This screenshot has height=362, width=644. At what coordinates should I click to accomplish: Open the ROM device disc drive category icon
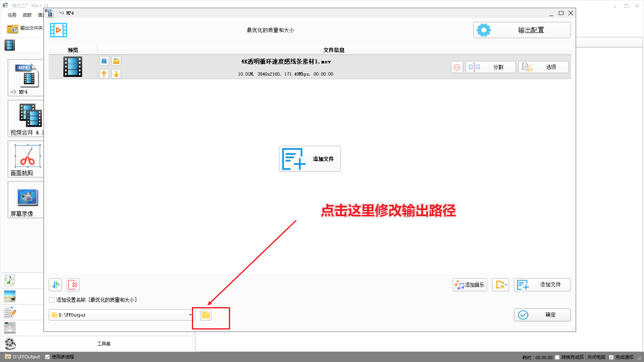coord(10,327)
